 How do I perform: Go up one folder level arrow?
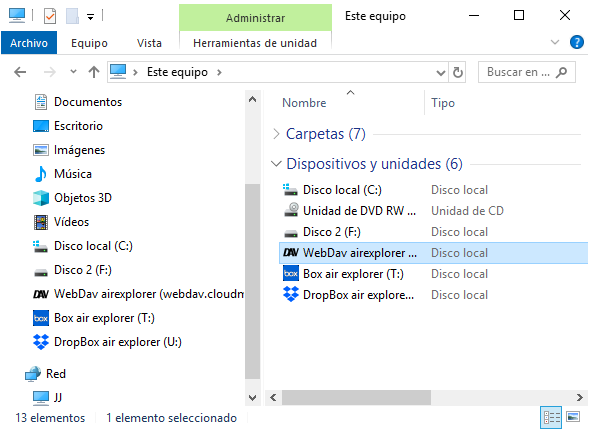point(94,72)
